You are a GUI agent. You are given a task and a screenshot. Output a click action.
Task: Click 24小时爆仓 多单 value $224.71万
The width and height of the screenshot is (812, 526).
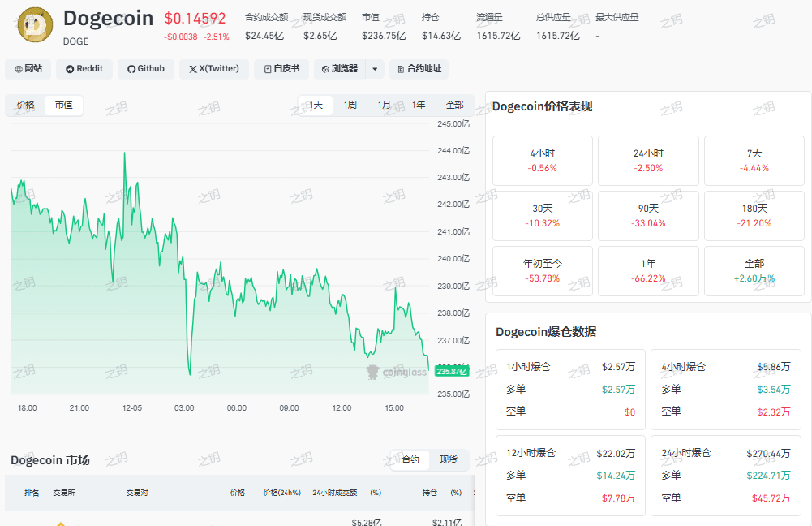click(x=768, y=476)
